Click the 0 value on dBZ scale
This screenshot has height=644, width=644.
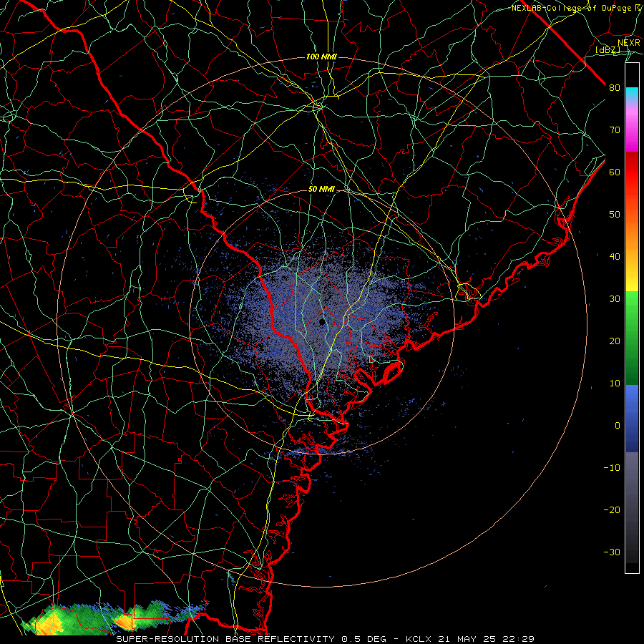(x=618, y=426)
